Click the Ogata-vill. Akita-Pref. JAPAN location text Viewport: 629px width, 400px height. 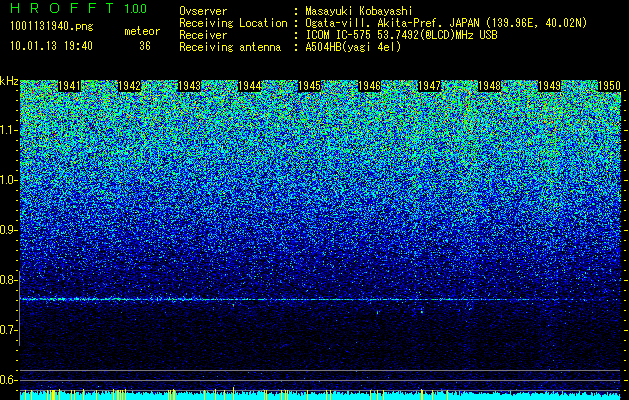[446, 23]
